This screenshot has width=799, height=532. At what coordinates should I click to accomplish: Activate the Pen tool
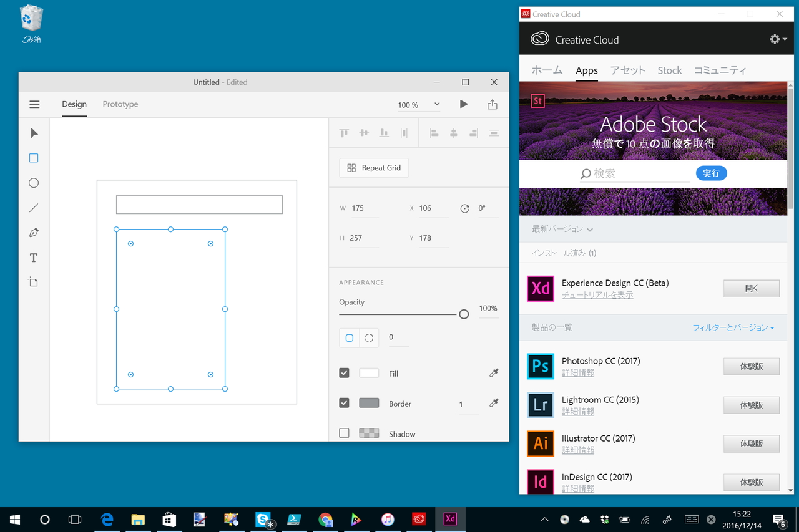tap(34, 233)
